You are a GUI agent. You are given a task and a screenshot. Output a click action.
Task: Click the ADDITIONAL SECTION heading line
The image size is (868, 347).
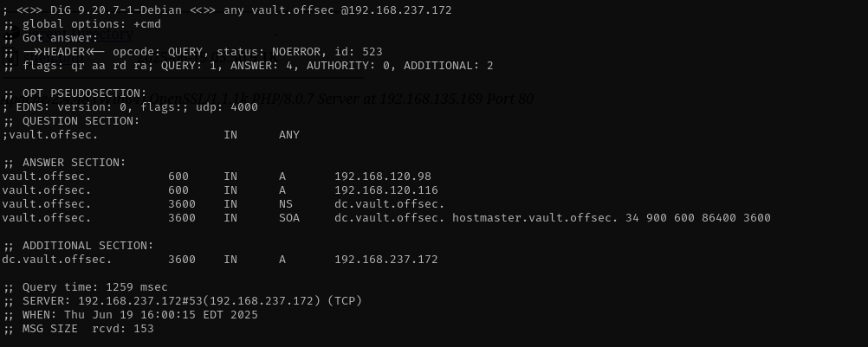pos(78,246)
